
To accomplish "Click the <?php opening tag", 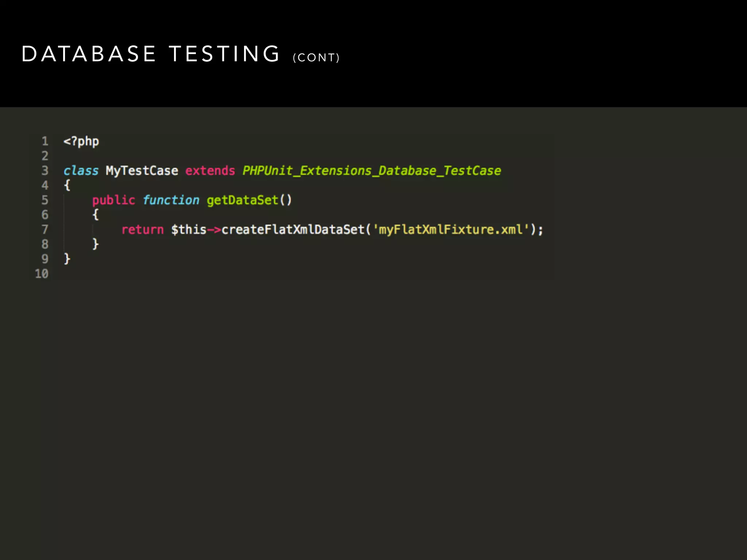I will pos(81,141).
